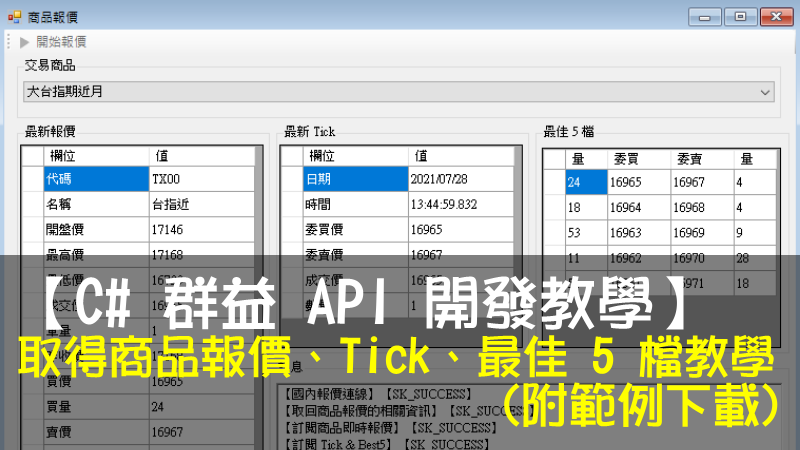Maximize the 商品報價 window
Viewport: 800px width, 450px height.
click(740, 17)
